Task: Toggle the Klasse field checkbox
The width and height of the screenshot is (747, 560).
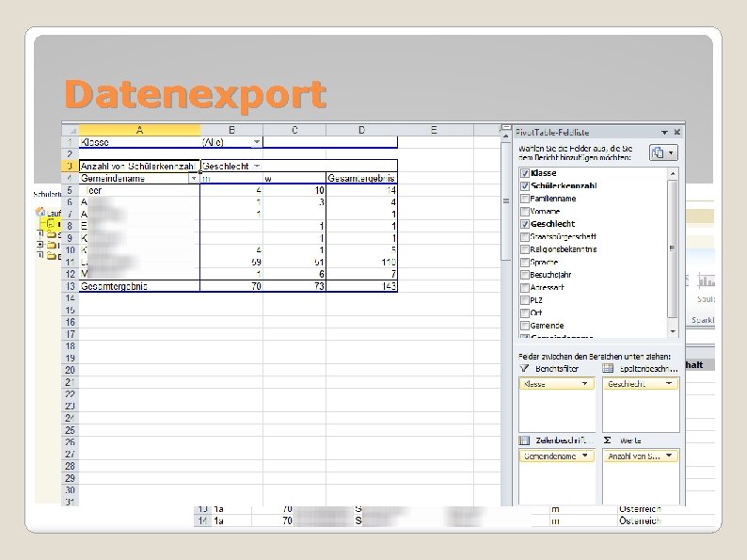Action: (525, 173)
